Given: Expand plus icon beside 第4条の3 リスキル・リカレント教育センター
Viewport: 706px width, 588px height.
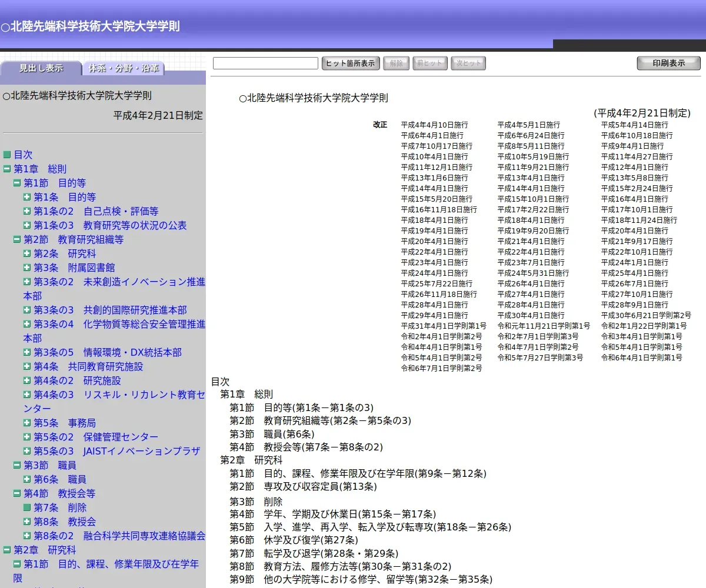Looking at the screenshot, I should pos(27,395).
